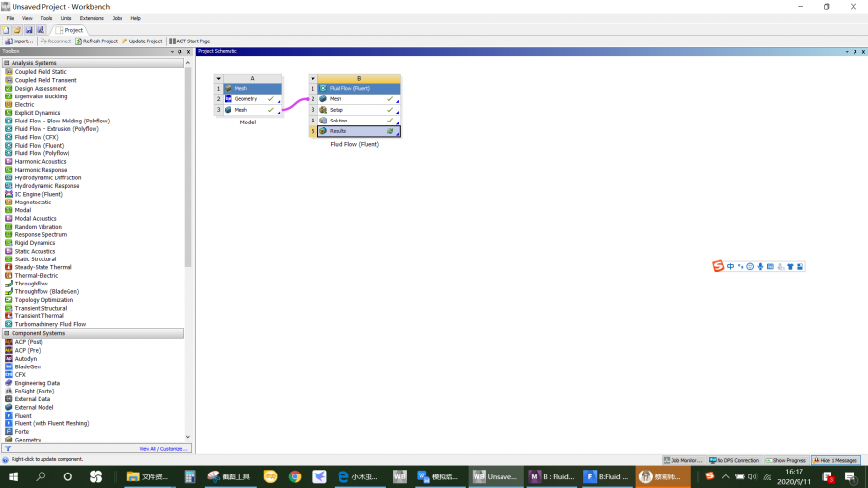
Task: Select Steady-State Thermal in Toolbox
Action: point(43,267)
